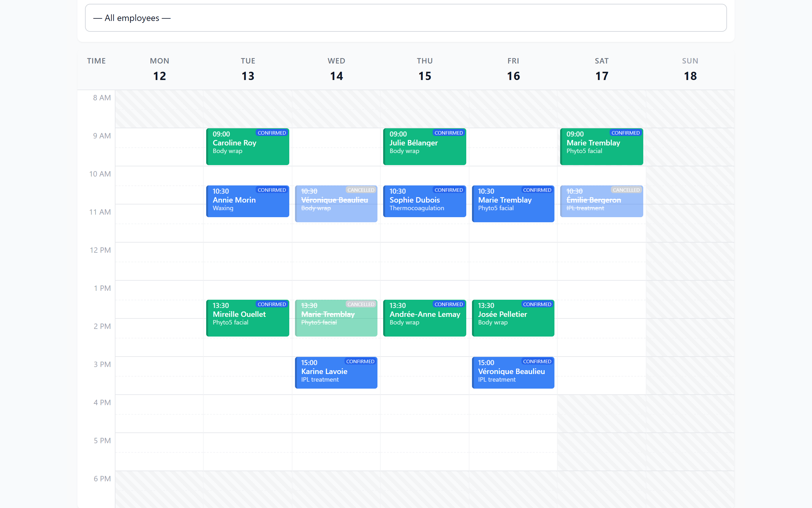Viewport: 812px width, 508px height.
Task: Open Josée Pelletier's Body wrap appointment
Action: (x=513, y=318)
